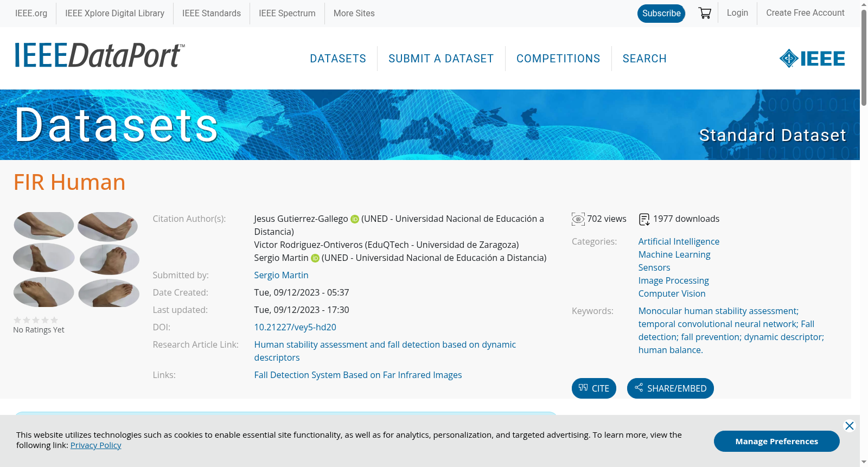The height and width of the screenshot is (467, 868).
Task: Select the Machine Learning category
Action: pyautogui.click(x=674, y=255)
